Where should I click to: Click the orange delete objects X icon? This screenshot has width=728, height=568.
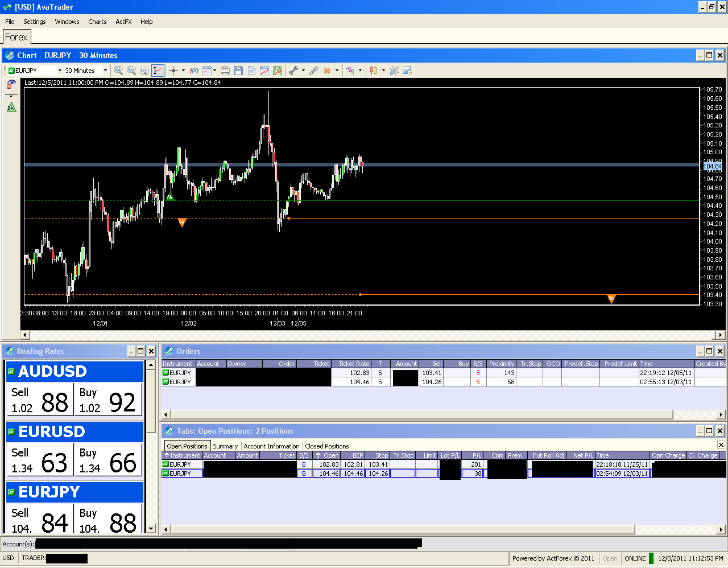tap(327, 71)
